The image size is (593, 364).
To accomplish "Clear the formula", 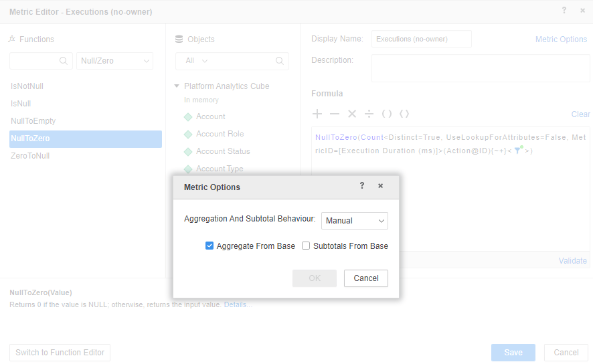I will 580,114.
